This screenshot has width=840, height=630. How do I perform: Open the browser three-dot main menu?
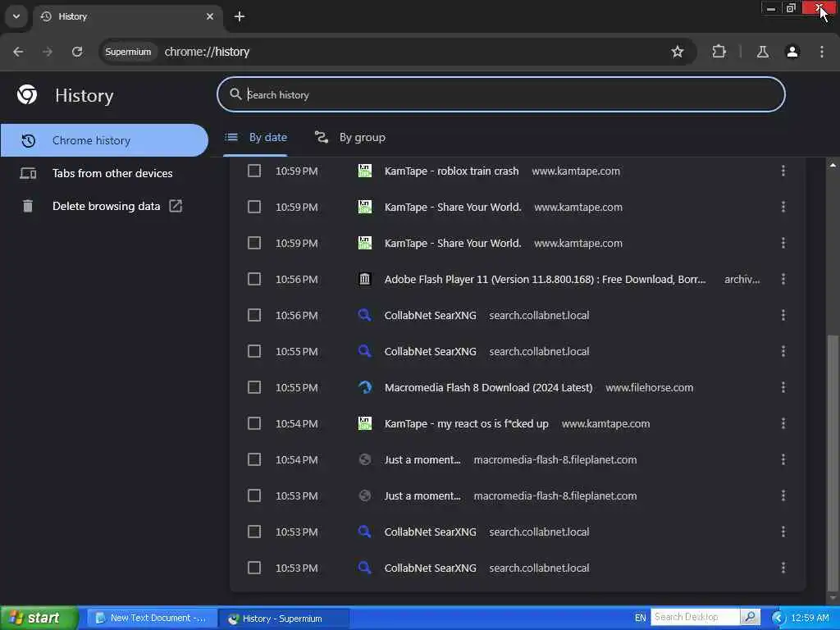(822, 52)
